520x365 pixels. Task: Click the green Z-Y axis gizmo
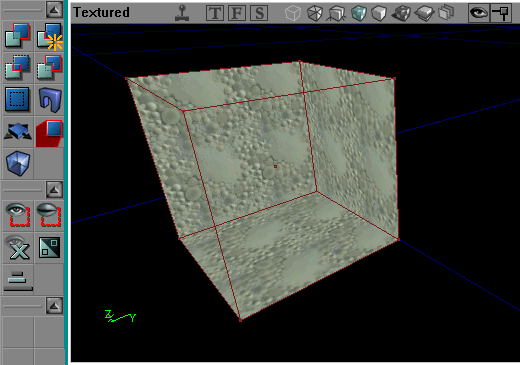[x=120, y=316]
